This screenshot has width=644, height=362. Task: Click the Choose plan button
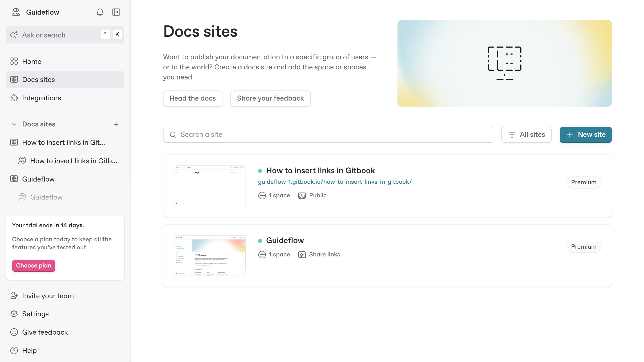pyautogui.click(x=34, y=265)
